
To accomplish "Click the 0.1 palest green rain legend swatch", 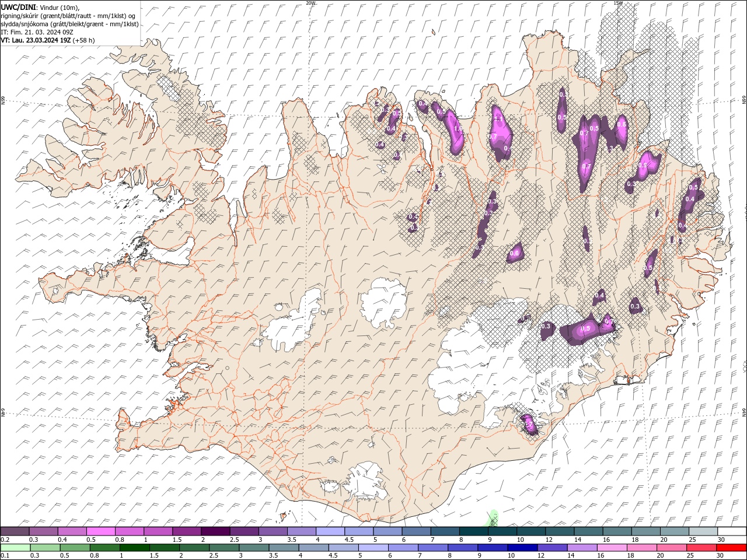I will (15, 548).
